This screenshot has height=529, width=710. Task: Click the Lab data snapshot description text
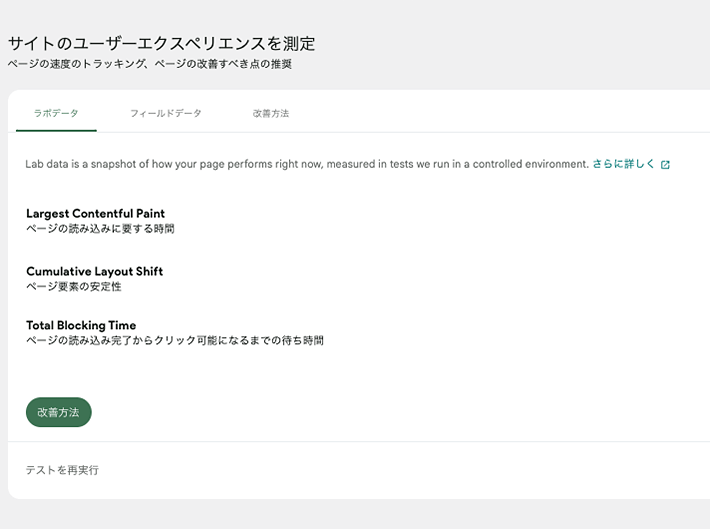pos(307,164)
